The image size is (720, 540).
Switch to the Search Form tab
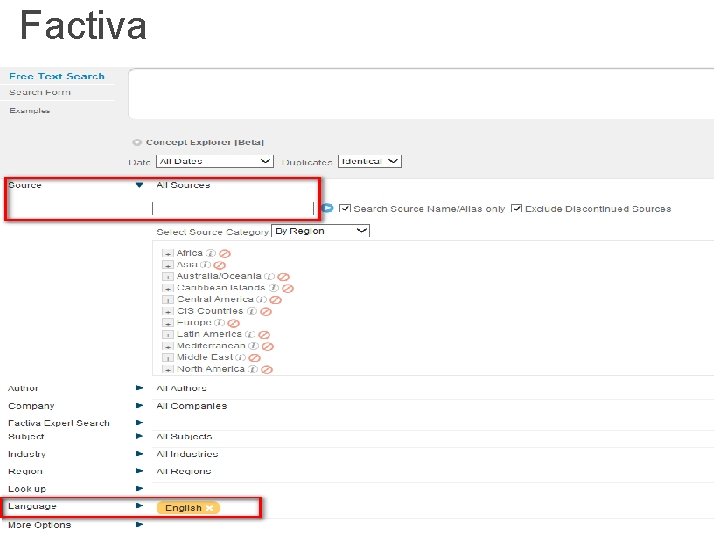(x=40, y=92)
